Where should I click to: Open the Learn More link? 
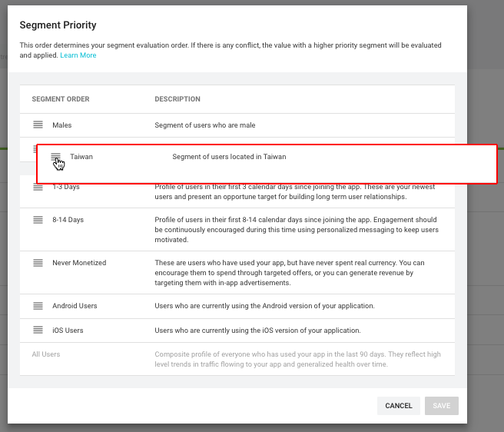tap(78, 55)
